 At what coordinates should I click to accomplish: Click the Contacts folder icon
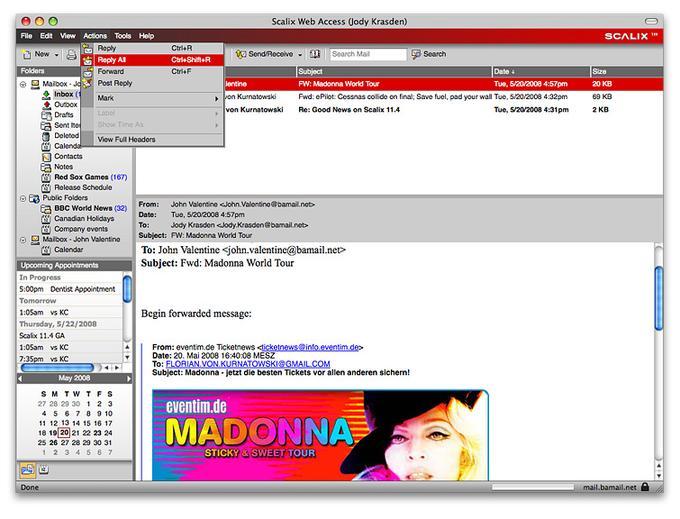(46, 157)
